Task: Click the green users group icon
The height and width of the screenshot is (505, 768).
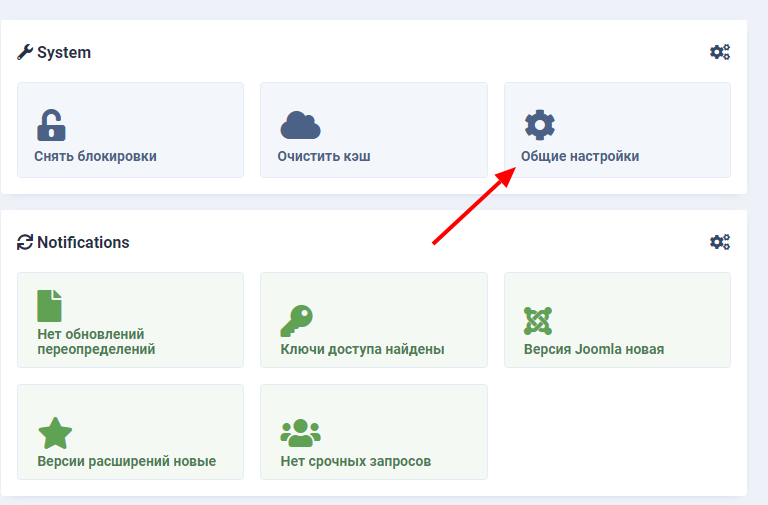Action: pyautogui.click(x=300, y=433)
